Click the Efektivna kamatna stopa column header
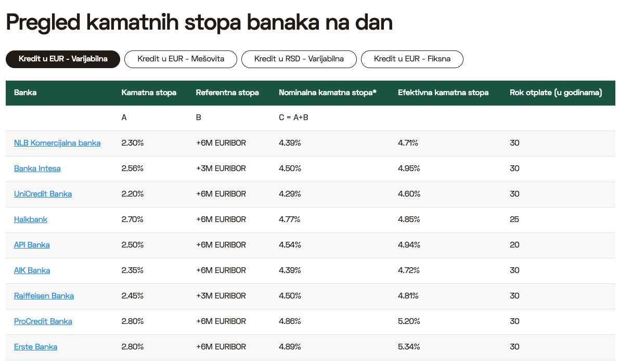 click(443, 93)
